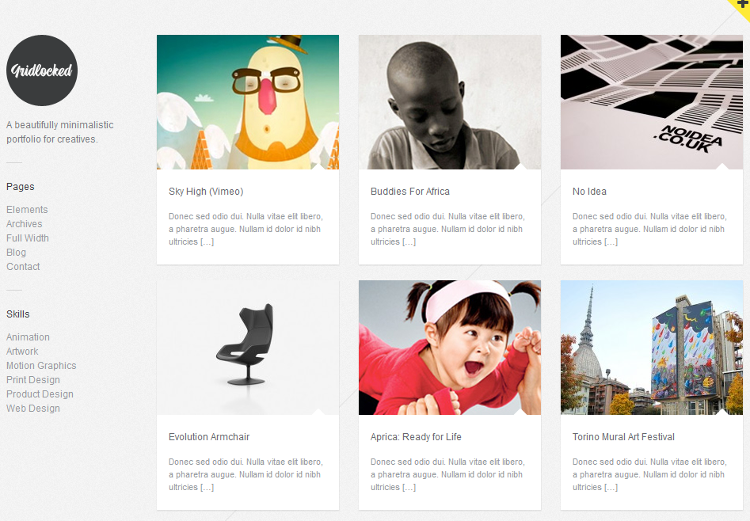Screen dimensions: 750x521
Task: Go to the Archives page
Action: pyautogui.click(x=24, y=224)
